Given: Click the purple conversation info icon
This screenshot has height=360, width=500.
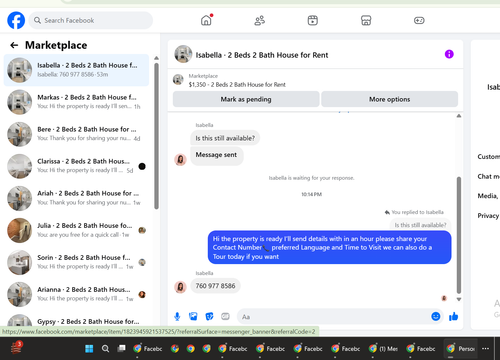Looking at the screenshot, I should click(449, 54).
